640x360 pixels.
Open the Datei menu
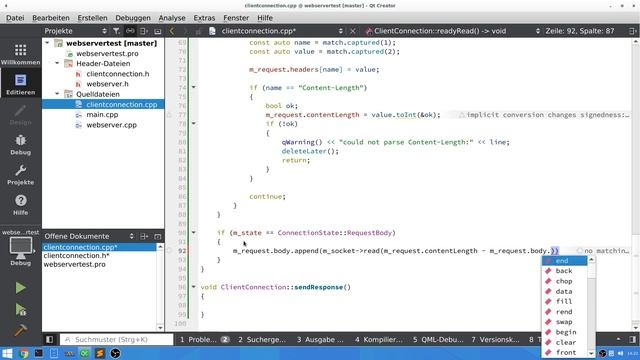point(15,18)
